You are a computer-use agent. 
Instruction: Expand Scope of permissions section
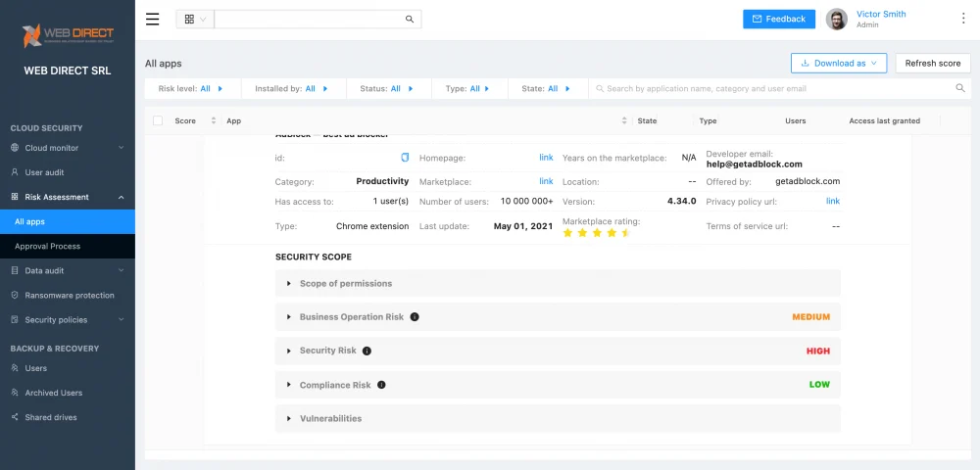[x=558, y=283]
